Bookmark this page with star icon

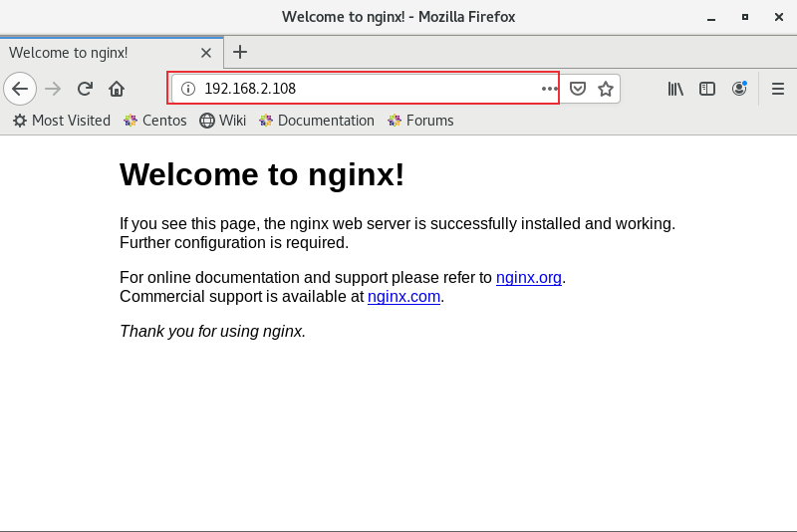tap(606, 89)
